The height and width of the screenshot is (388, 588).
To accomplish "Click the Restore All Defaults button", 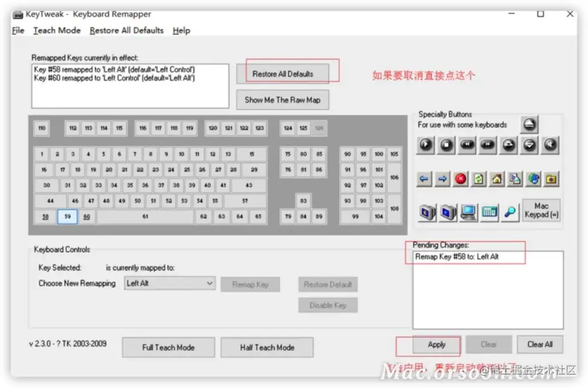I will click(283, 74).
